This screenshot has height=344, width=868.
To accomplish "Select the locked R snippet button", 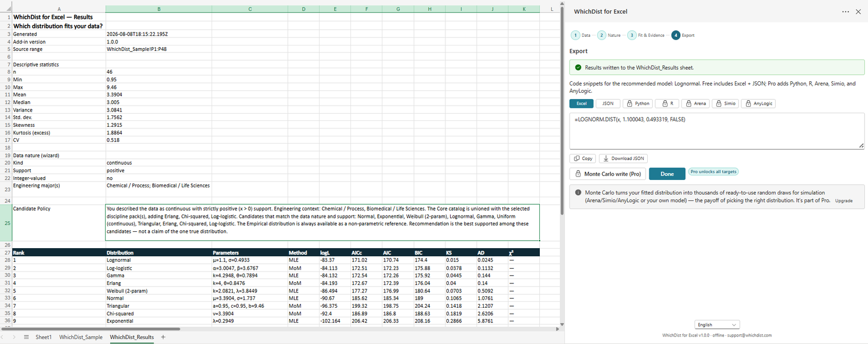I will 667,103.
